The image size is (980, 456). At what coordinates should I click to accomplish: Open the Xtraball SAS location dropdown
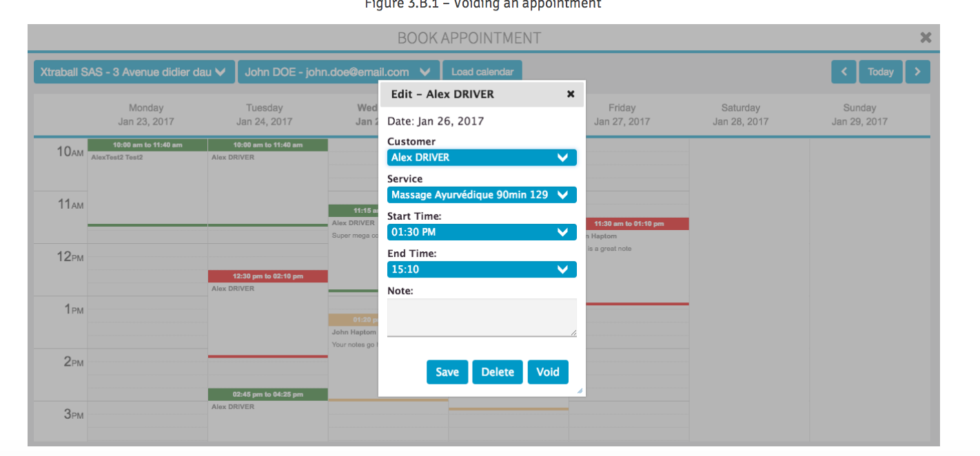(x=134, y=72)
